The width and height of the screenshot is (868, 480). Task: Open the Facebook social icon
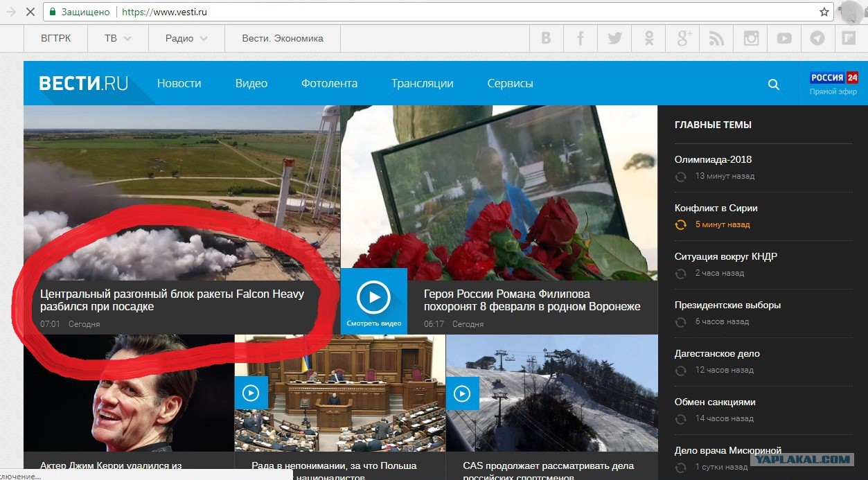pyautogui.click(x=581, y=39)
